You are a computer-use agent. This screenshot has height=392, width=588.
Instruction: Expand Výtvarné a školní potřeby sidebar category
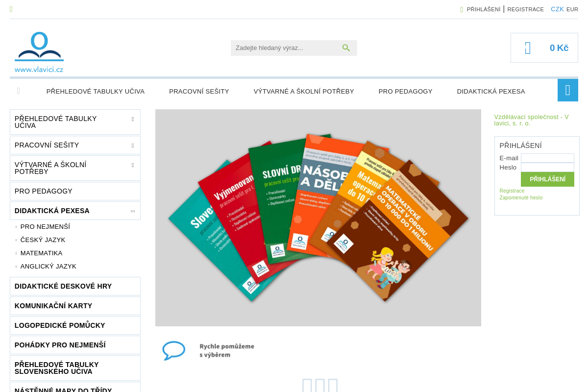(132, 165)
